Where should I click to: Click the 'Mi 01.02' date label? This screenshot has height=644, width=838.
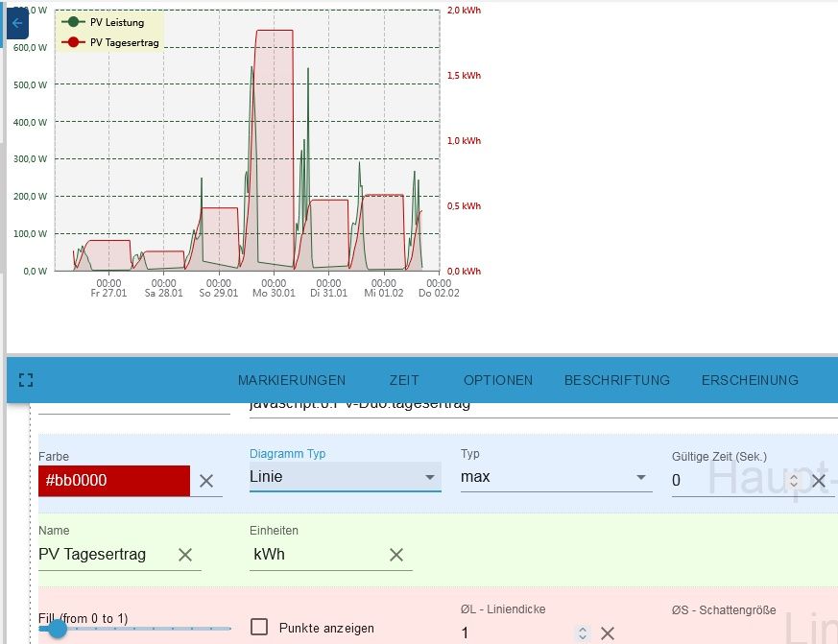[x=384, y=293]
